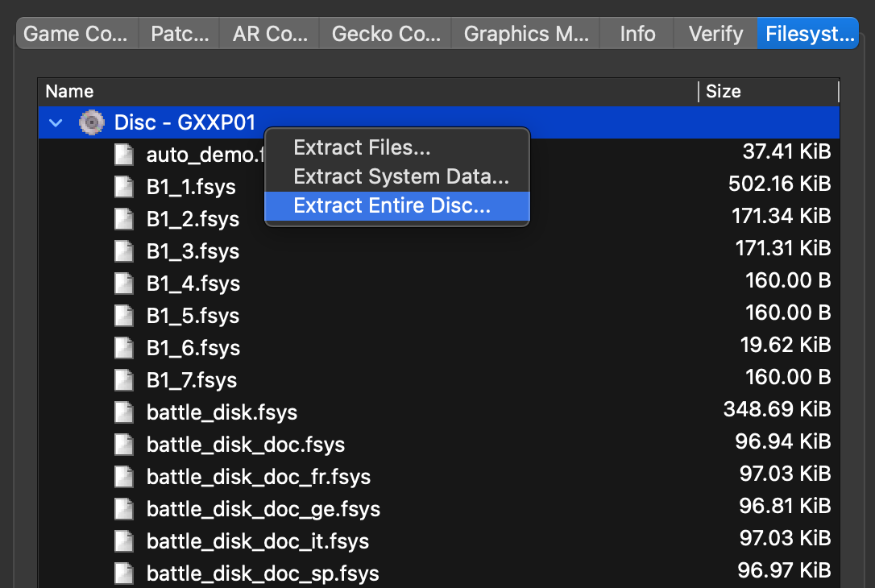Select the battle_disk.fsys file

click(222, 412)
